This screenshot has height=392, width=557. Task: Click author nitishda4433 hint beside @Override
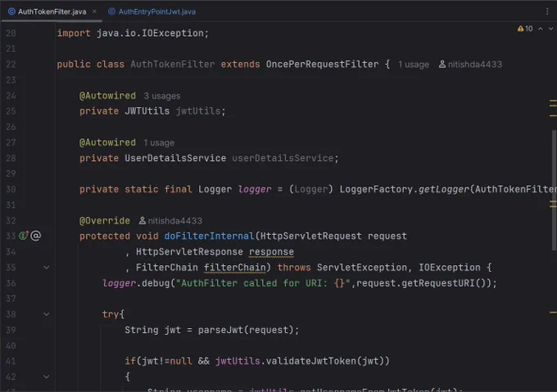click(x=174, y=221)
